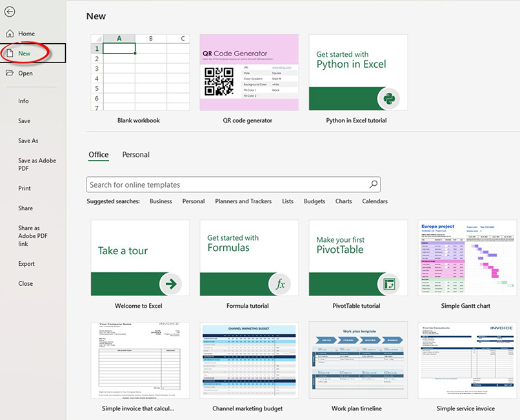Open the PivotTable tutorial template
Screen dimensions: 520x420
pos(358,258)
